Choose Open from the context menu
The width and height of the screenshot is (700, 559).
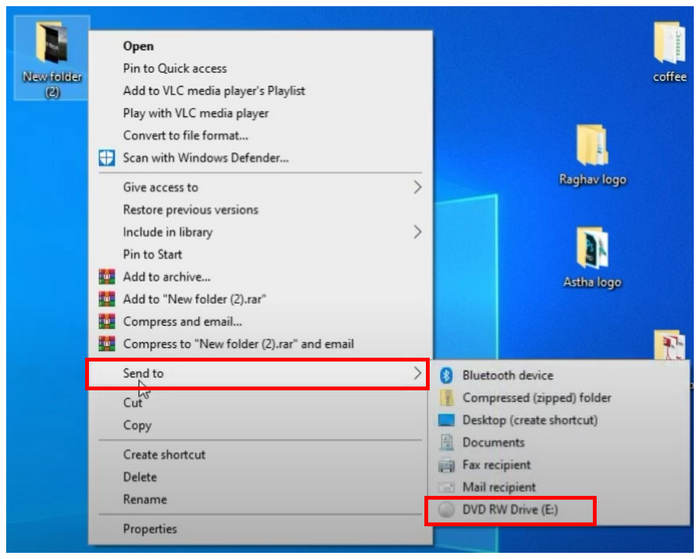[260, 46]
